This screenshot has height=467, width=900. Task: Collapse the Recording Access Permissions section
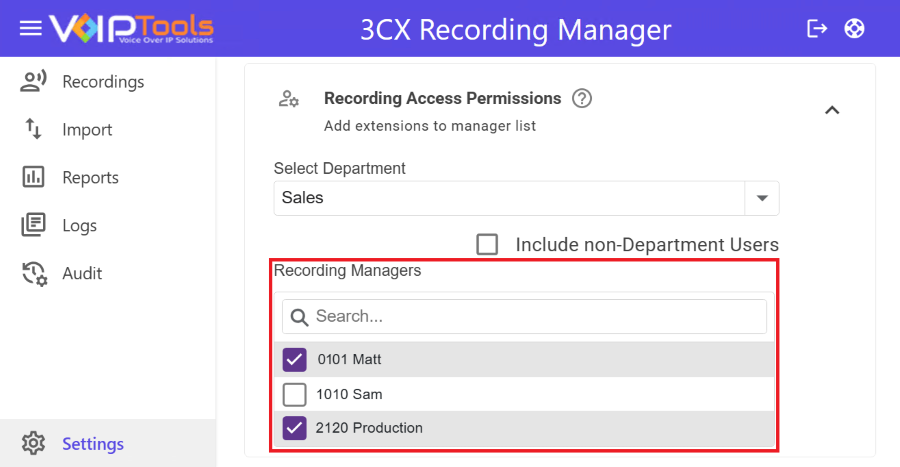pos(831,110)
